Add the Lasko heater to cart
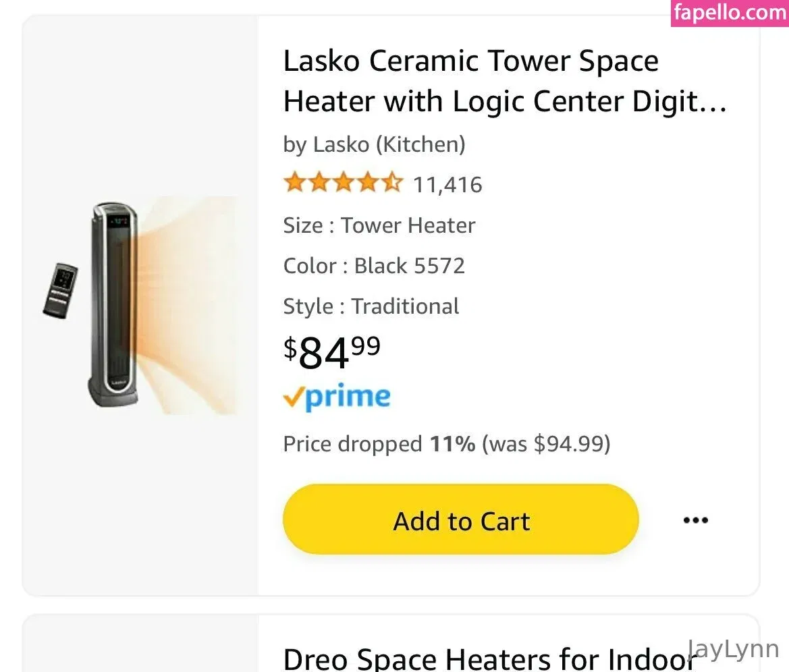The image size is (789, 672). [x=460, y=520]
